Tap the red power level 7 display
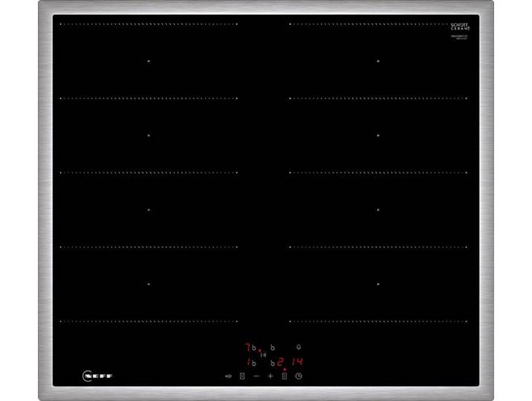Viewport: 532px width, 401px height. click(247, 348)
